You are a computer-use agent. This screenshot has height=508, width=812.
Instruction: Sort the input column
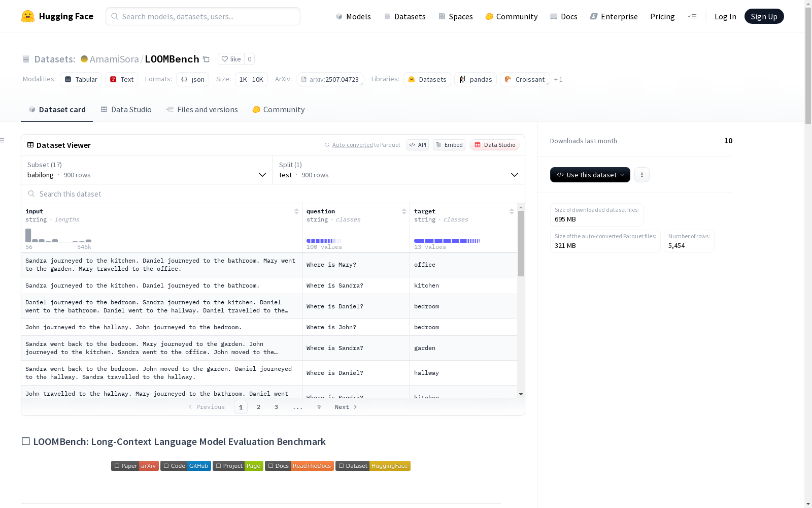296,211
